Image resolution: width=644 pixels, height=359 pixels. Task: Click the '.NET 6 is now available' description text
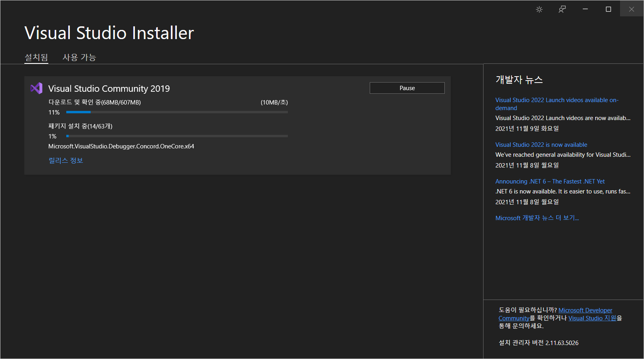[x=563, y=191]
